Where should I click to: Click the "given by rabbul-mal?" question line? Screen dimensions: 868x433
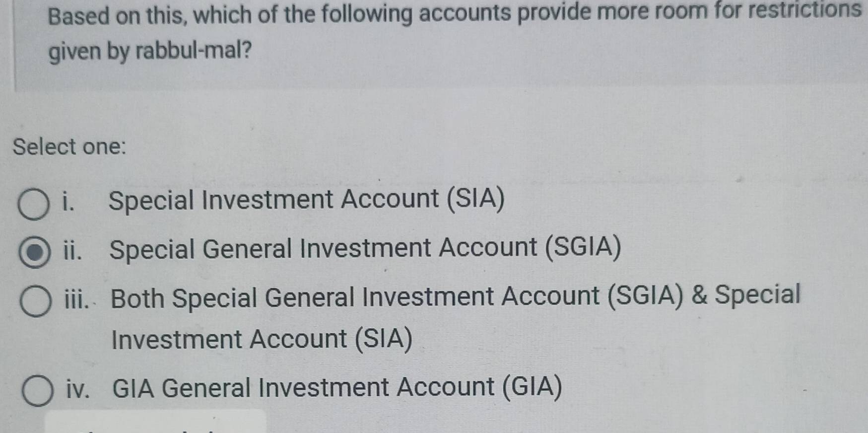tap(150, 51)
